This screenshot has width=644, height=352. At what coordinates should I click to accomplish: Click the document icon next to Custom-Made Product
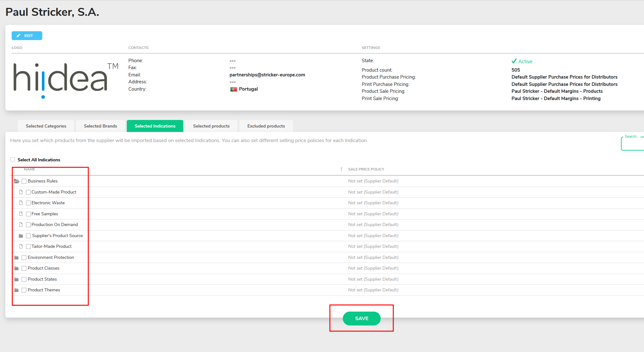point(21,192)
